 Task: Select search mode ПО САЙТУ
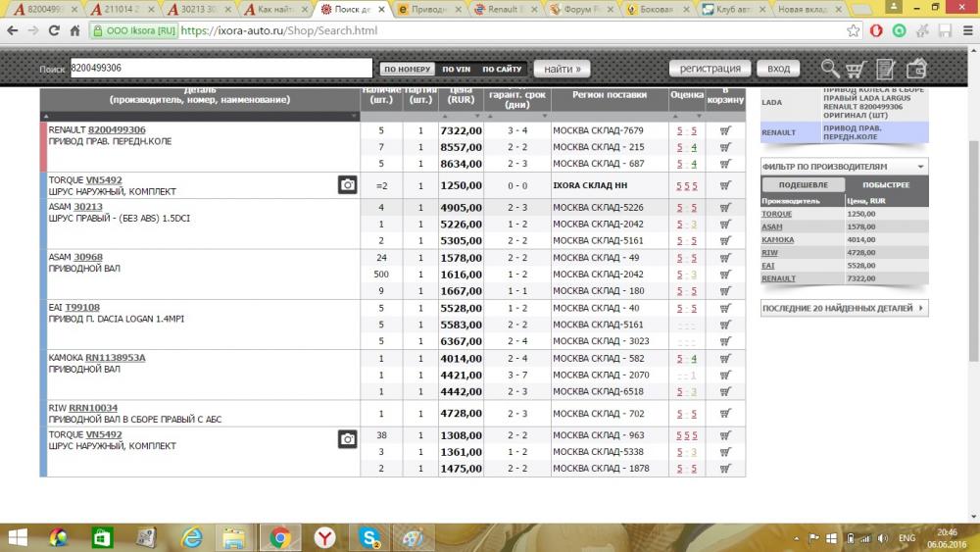click(502, 69)
